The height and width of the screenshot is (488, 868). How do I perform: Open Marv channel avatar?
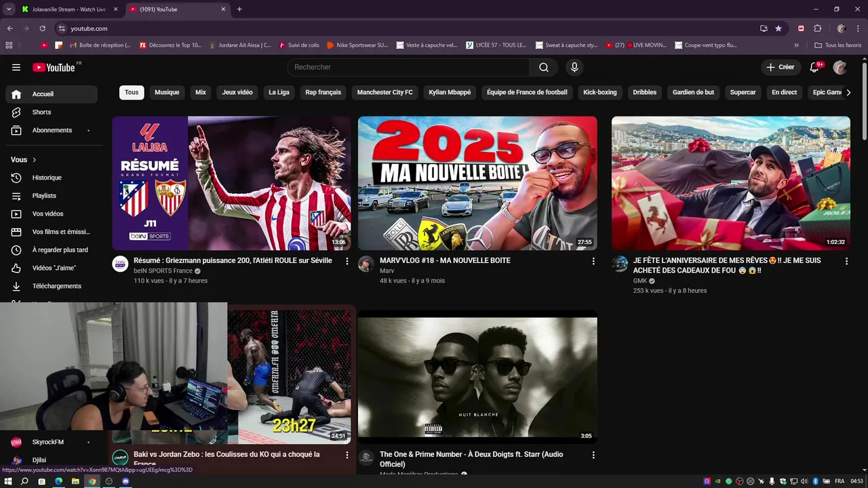pyautogui.click(x=366, y=264)
